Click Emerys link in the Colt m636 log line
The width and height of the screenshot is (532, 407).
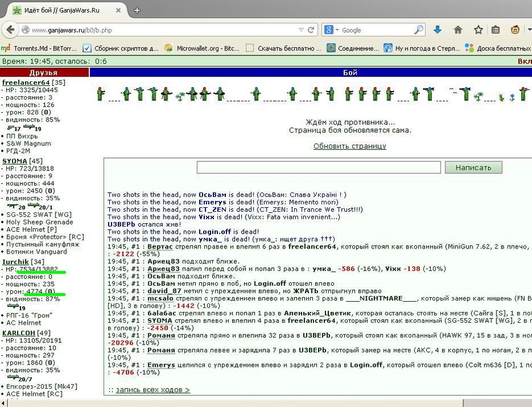[x=161, y=365]
